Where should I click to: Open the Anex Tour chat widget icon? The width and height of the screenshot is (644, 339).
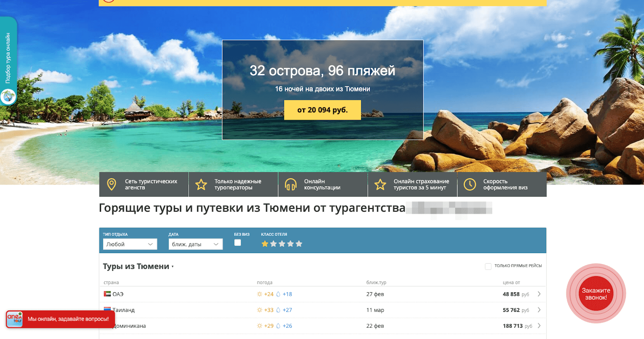15,319
